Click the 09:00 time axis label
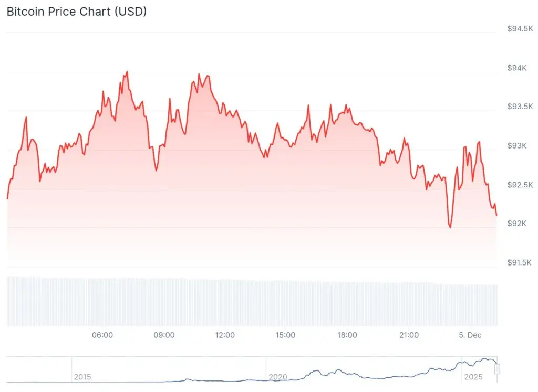This screenshot has height=392, width=538. (x=164, y=335)
